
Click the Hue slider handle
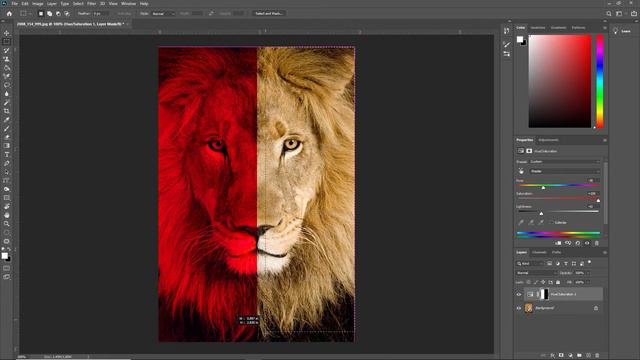point(543,187)
